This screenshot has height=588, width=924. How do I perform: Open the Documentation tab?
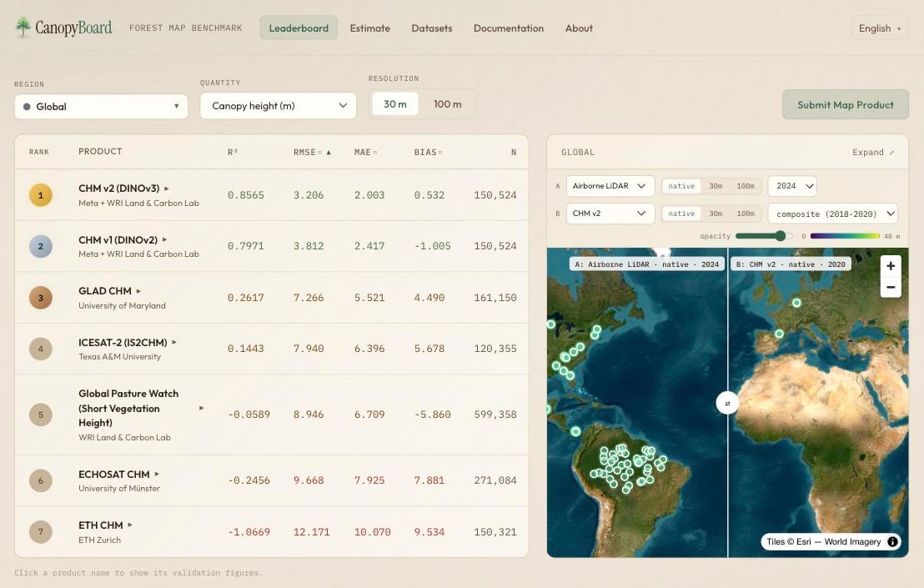click(x=509, y=28)
